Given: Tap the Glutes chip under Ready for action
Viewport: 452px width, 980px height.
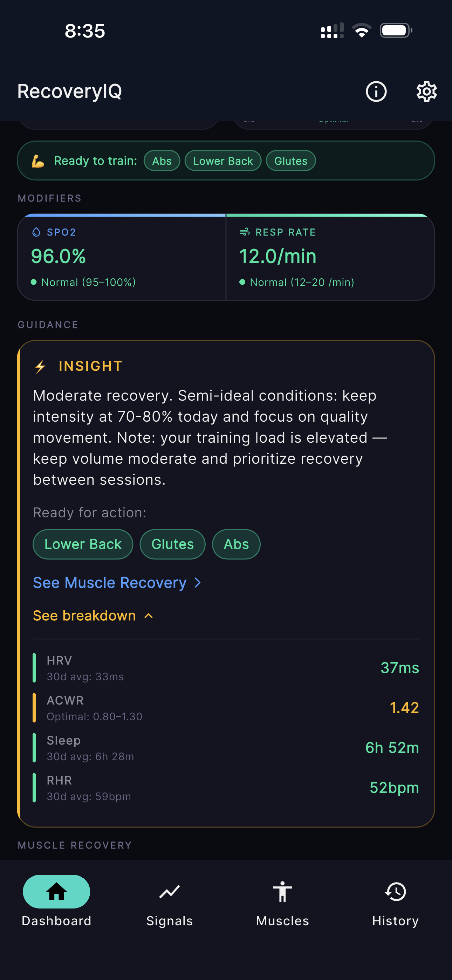Looking at the screenshot, I should [x=172, y=544].
